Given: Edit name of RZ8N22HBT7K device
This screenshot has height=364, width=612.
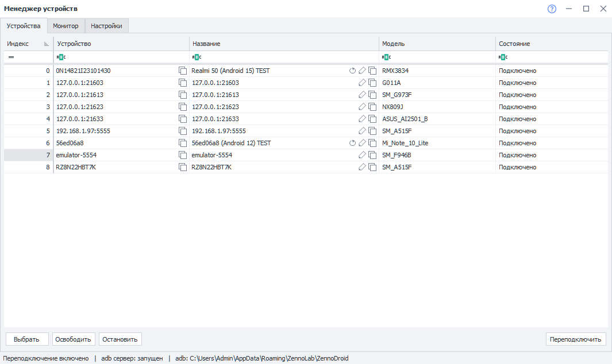Looking at the screenshot, I should pos(362,168).
